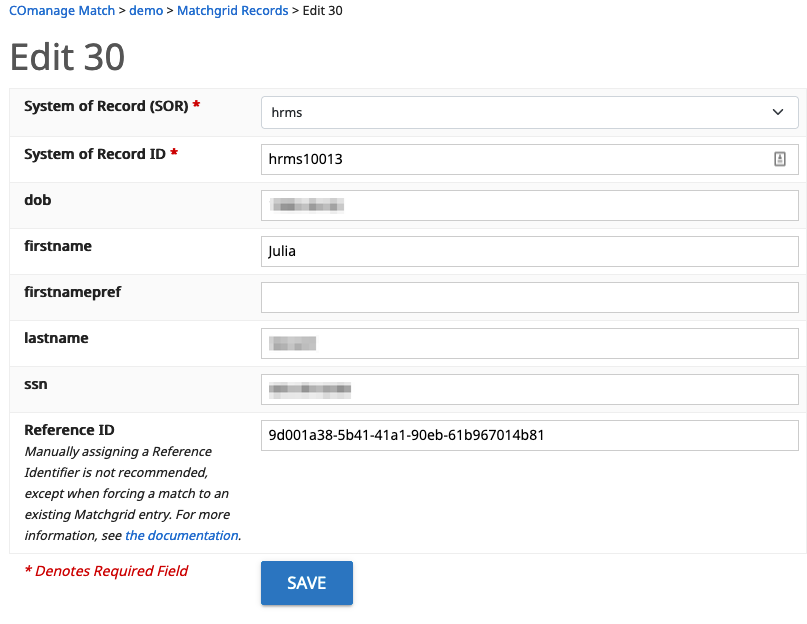The width and height of the screenshot is (807, 624).
Task: Click the Reference ID input field
Action: (x=528, y=435)
